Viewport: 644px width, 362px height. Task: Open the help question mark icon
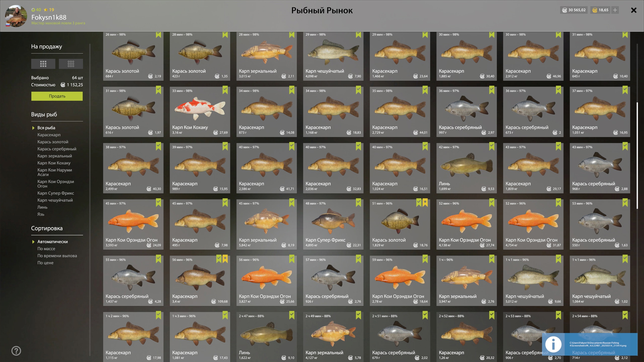(x=16, y=351)
